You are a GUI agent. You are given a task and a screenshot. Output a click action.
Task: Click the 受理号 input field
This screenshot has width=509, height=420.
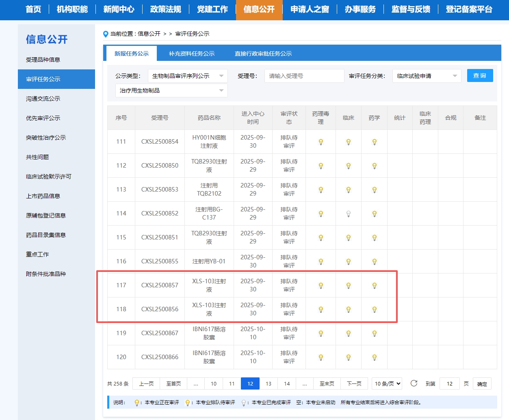pyautogui.click(x=304, y=76)
